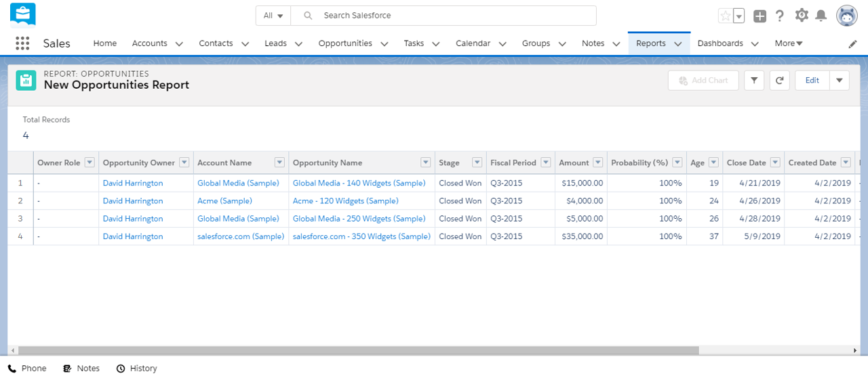This screenshot has width=868, height=376.
Task: Go to the Home tab
Action: tap(105, 43)
